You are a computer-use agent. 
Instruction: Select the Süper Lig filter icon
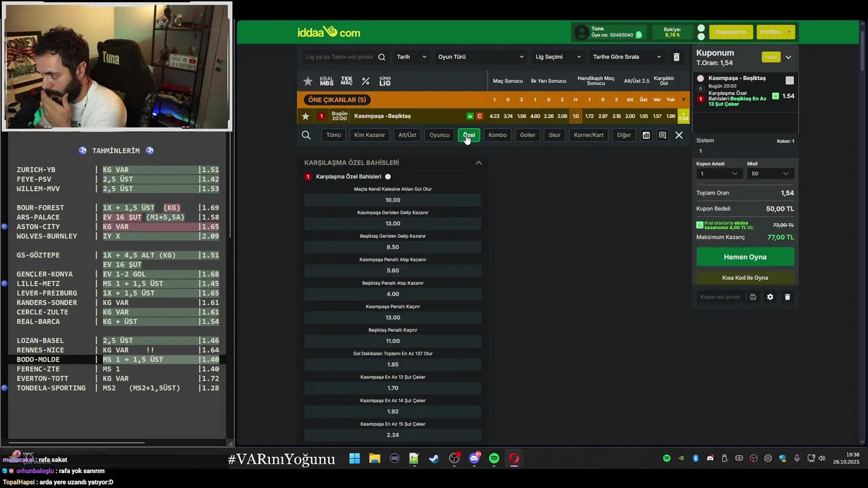pyautogui.click(x=385, y=81)
